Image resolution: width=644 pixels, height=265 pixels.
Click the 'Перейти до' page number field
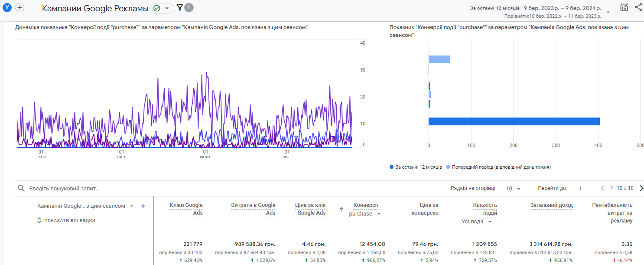click(x=580, y=189)
